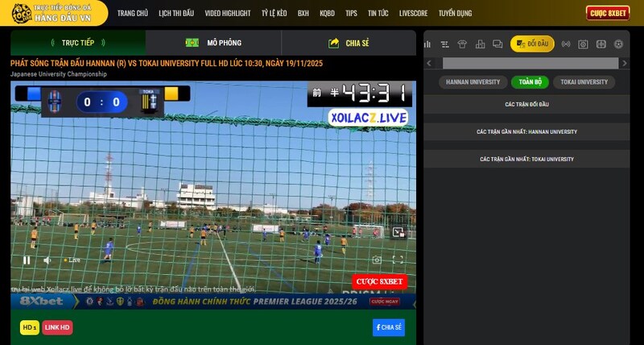Image resolution: width=644 pixels, height=345 pixels.
Task: Mute the video sound
Action: pyautogui.click(x=47, y=260)
